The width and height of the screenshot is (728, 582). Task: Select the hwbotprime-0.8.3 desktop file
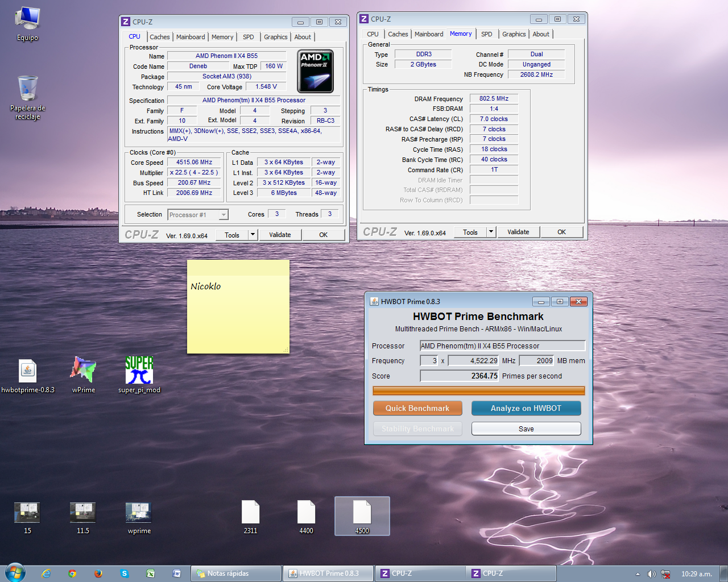pyautogui.click(x=27, y=376)
